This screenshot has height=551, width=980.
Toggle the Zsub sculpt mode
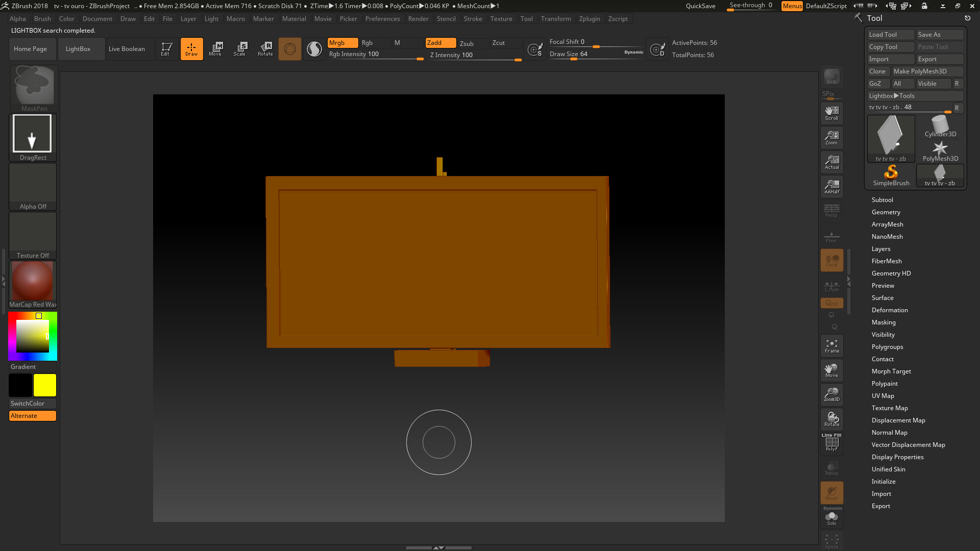pos(467,43)
